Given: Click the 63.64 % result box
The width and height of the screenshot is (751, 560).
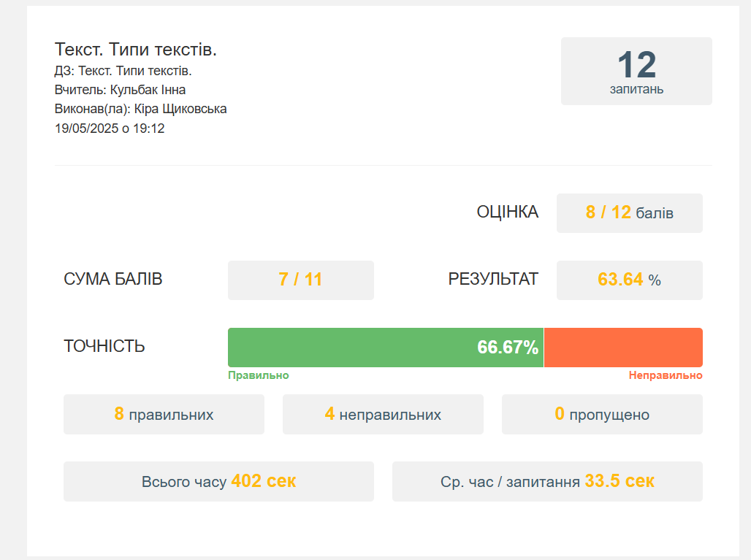Looking at the screenshot, I should (629, 280).
